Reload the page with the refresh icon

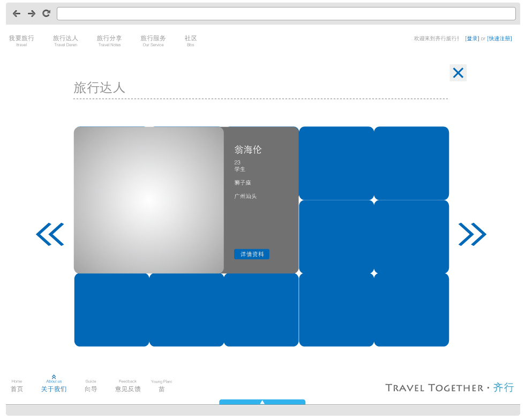pyautogui.click(x=46, y=13)
